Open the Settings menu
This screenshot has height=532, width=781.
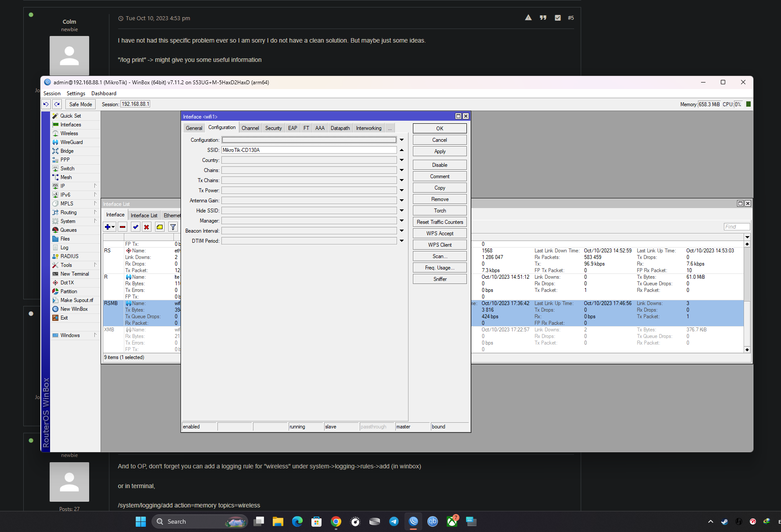tap(76, 93)
